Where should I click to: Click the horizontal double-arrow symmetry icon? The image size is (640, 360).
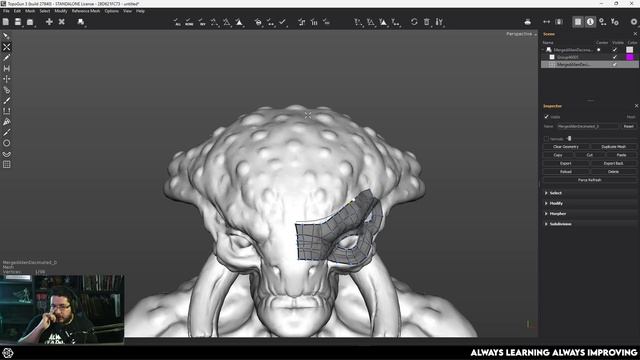(547, 22)
